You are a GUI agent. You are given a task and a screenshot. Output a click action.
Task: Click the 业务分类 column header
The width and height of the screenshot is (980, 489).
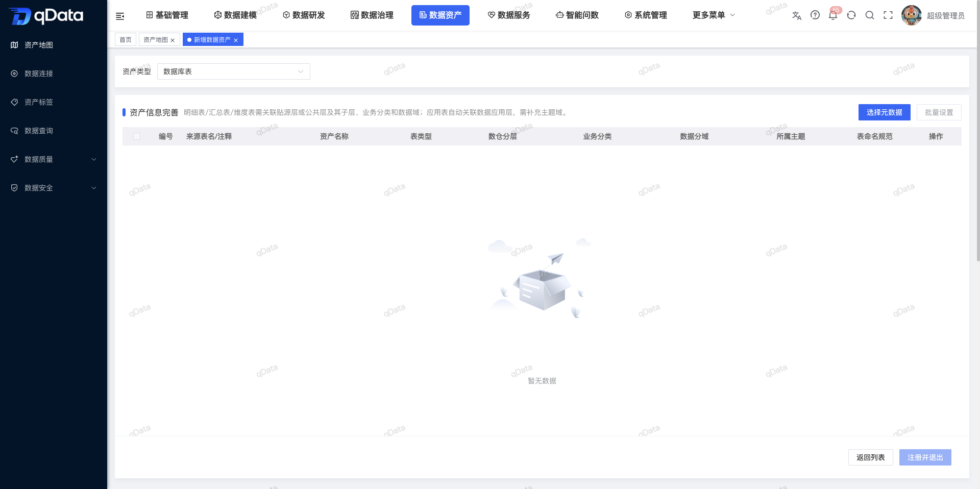click(x=598, y=136)
